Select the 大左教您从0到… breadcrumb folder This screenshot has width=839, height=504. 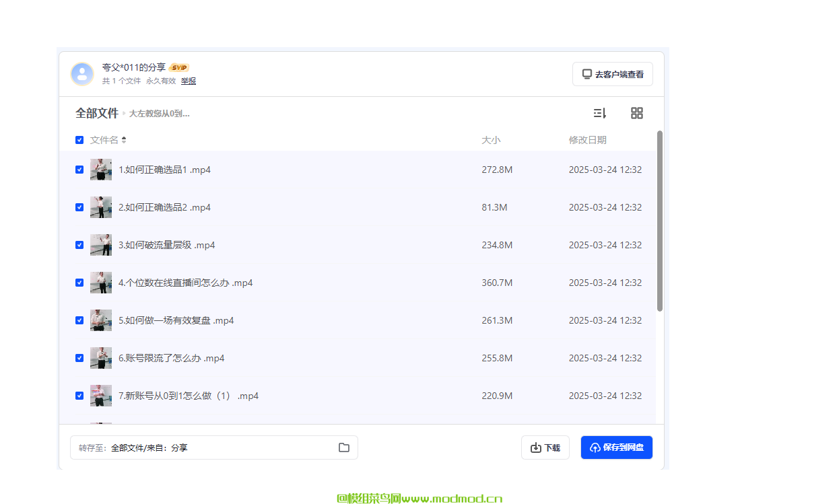[159, 114]
